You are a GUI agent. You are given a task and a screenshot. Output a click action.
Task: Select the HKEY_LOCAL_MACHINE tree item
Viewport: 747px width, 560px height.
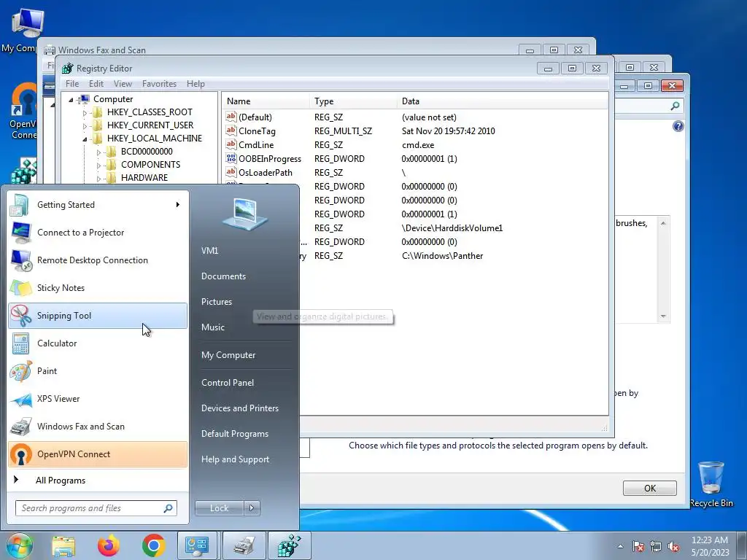[x=155, y=139]
